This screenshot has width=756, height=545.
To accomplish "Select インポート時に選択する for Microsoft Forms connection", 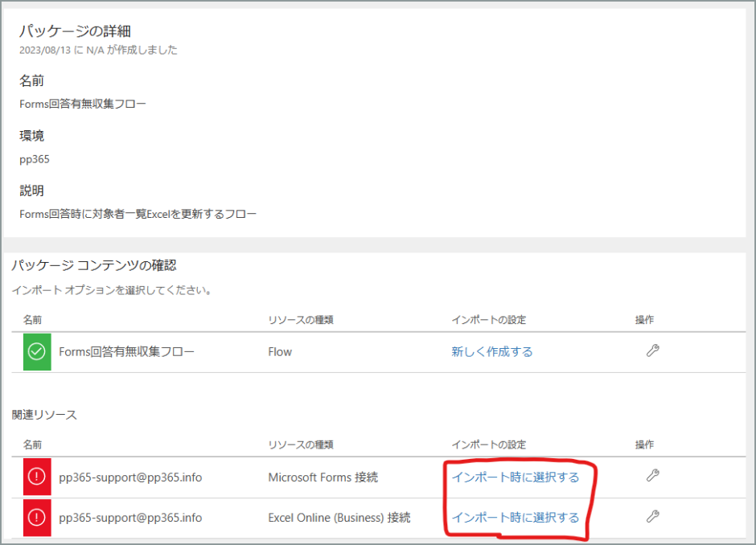I will pos(517,477).
